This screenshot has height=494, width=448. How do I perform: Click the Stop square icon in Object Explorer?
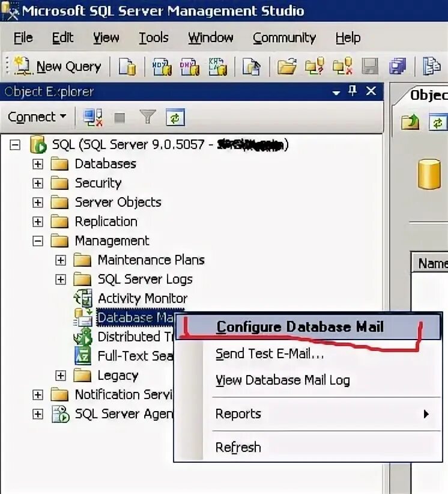(x=120, y=118)
